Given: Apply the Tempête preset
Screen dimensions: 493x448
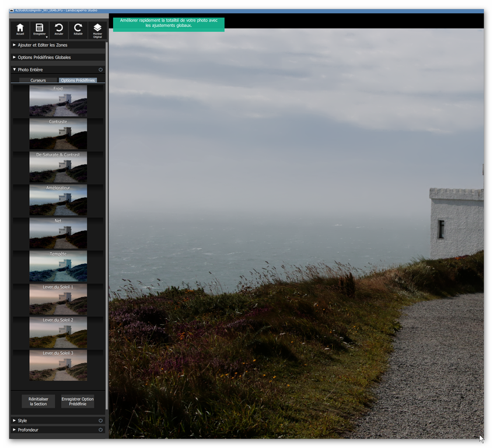Looking at the screenshot, I should (x=58, y=266).
